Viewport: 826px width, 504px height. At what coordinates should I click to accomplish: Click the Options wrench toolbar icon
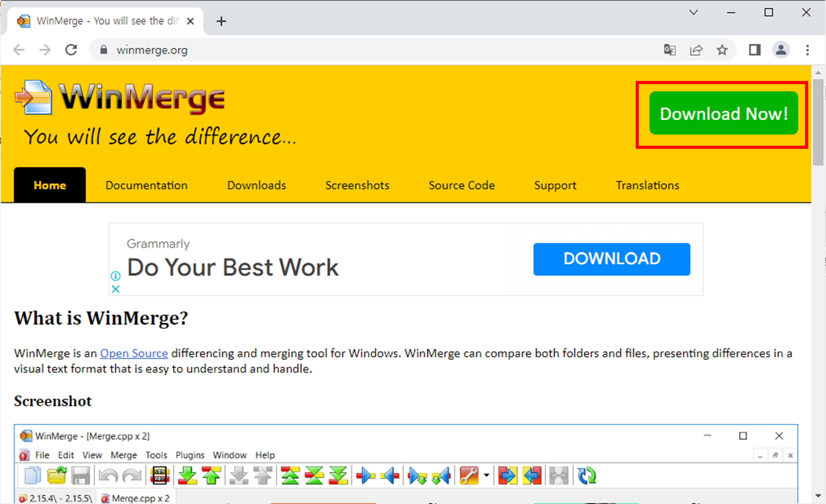point(469,476)
